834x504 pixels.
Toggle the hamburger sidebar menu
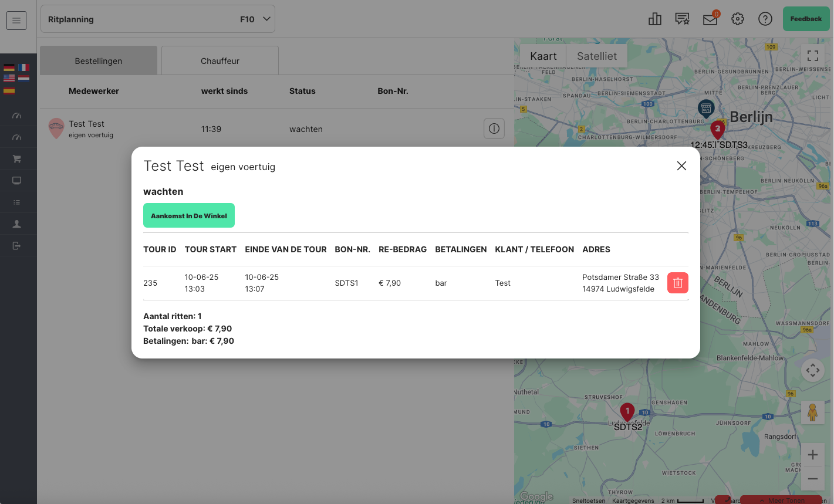click(16, 21)
